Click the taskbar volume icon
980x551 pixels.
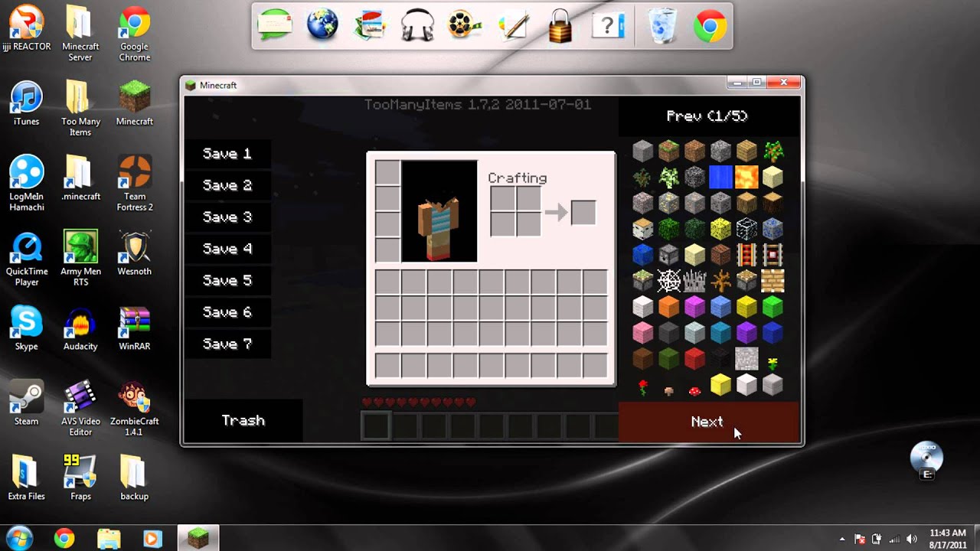click(911, 539)
